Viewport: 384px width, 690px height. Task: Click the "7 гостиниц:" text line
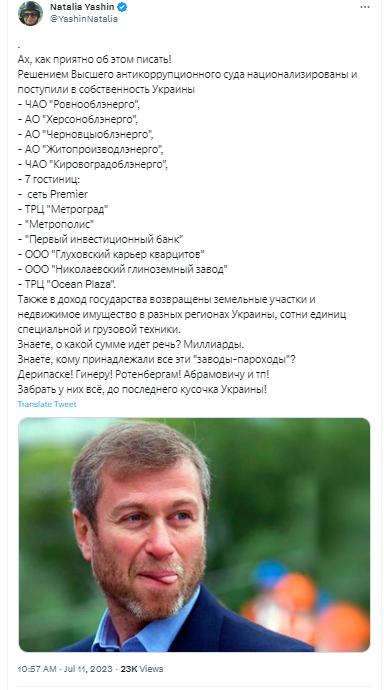(x=49, y=179)
